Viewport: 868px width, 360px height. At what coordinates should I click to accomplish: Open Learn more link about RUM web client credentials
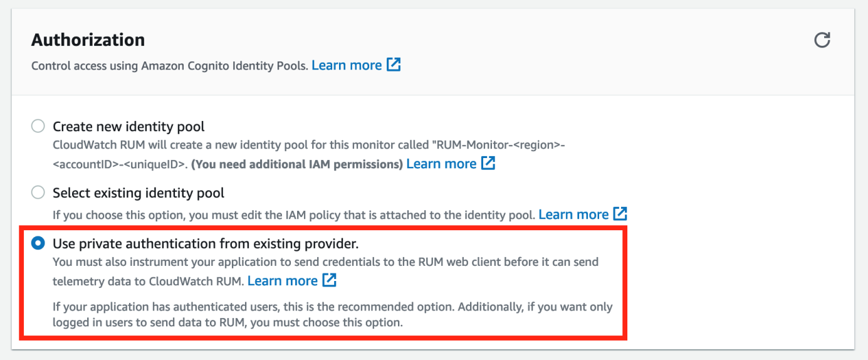pos(283,281)
